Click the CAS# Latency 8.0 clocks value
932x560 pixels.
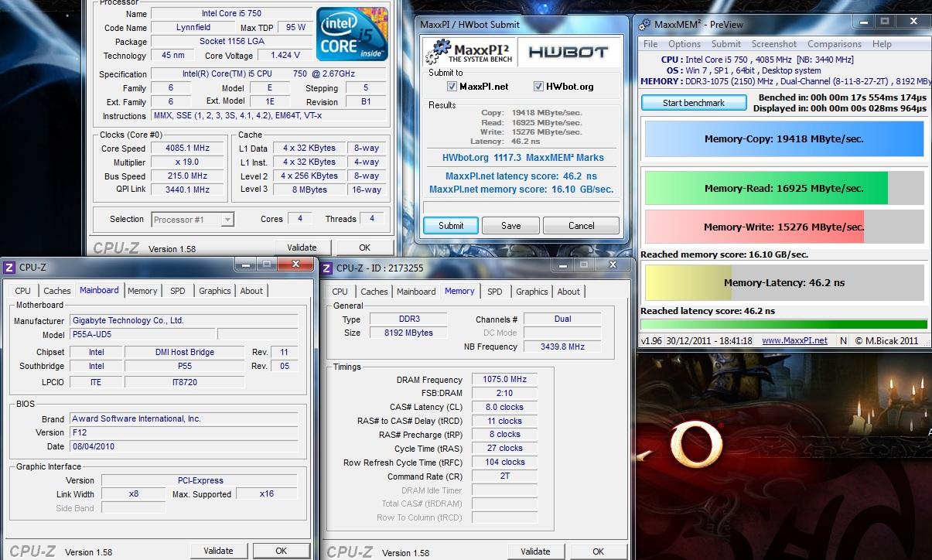click(504, 407)
